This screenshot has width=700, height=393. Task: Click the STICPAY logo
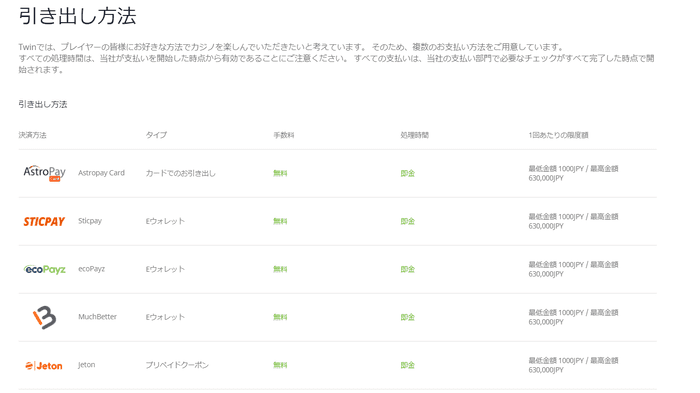pyautogui.click(x=44, y=222)
